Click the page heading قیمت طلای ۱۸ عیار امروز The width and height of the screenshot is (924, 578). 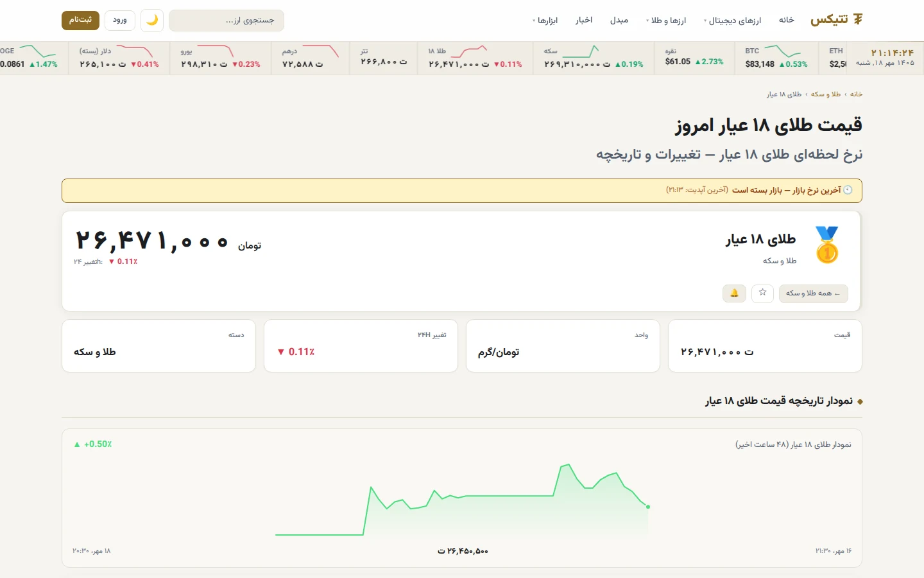(x=769, y=125)
